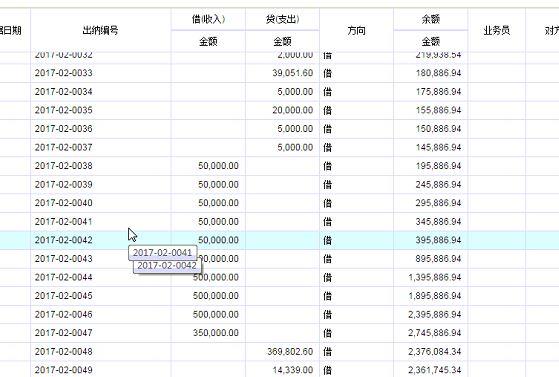Select the 2017-02-0041 cell in the 出纳编号 column
Image resolution: width=559 pixels, height=377 pixels.
63,221
